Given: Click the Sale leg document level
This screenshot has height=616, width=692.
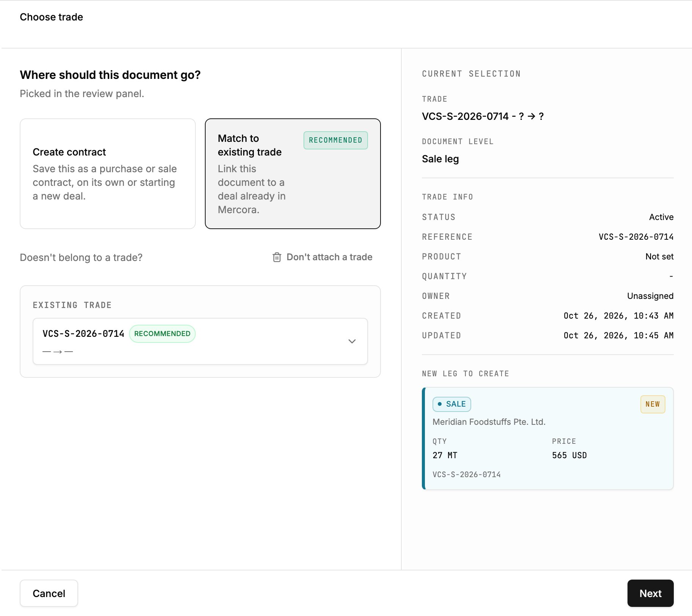Looking at the screenshot, I should pos(440,159).
